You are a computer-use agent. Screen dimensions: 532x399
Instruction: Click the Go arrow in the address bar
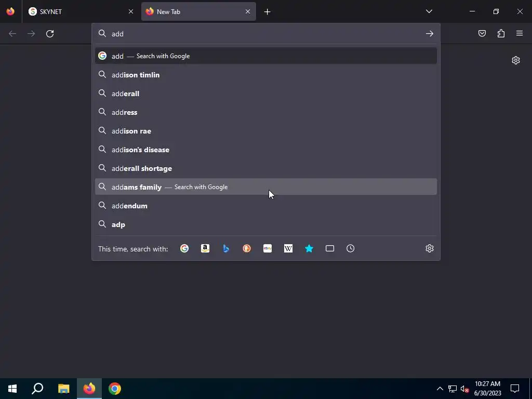[x=430, y=34]
